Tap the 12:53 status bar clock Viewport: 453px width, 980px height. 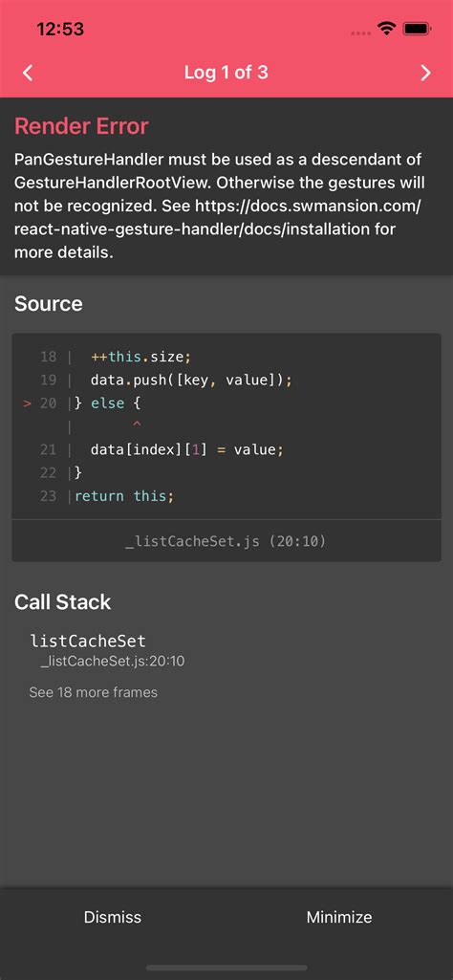pos(60,29)
